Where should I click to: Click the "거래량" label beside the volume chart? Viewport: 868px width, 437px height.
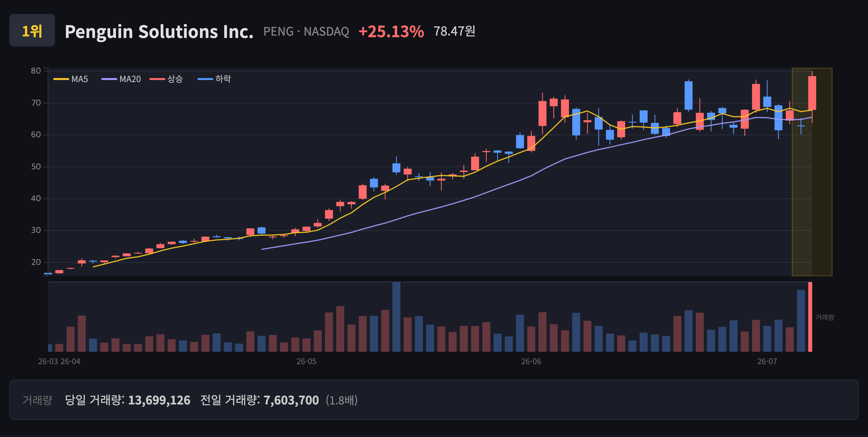tap(825, 317)
